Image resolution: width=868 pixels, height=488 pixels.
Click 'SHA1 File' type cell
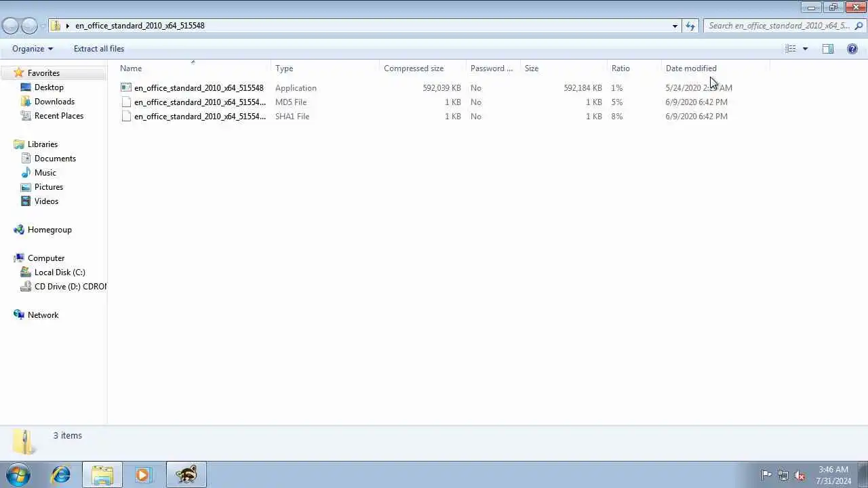click(292, 117)
